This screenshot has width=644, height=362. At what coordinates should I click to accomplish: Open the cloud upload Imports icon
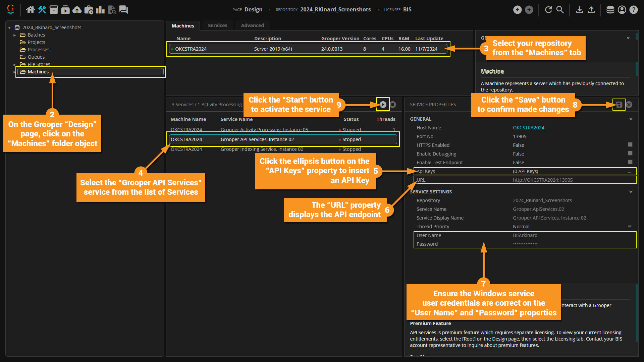point(77,10)
